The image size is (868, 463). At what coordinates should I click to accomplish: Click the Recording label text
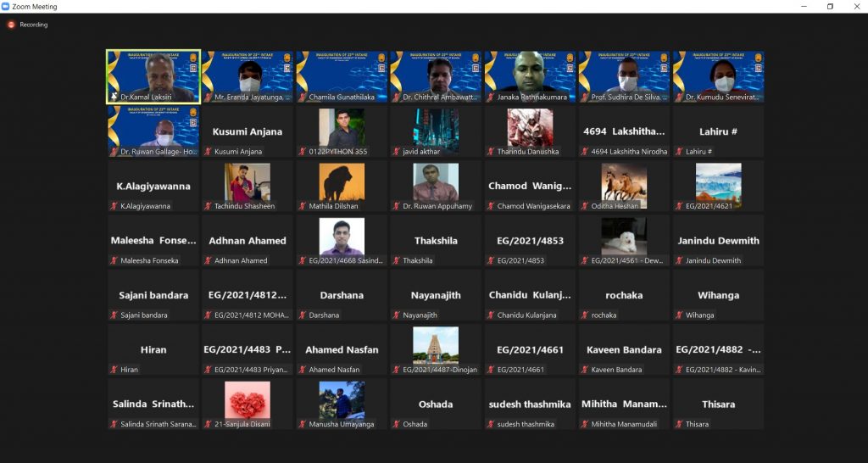point(34,25)
